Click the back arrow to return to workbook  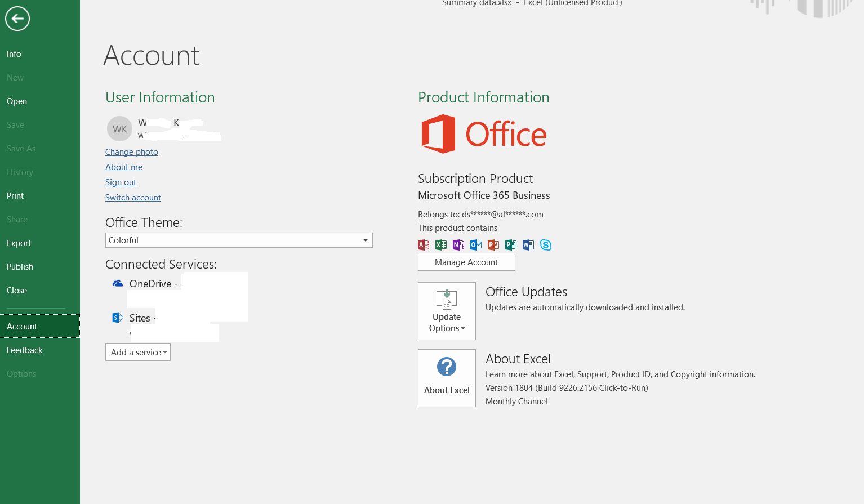tap(17, 19)
